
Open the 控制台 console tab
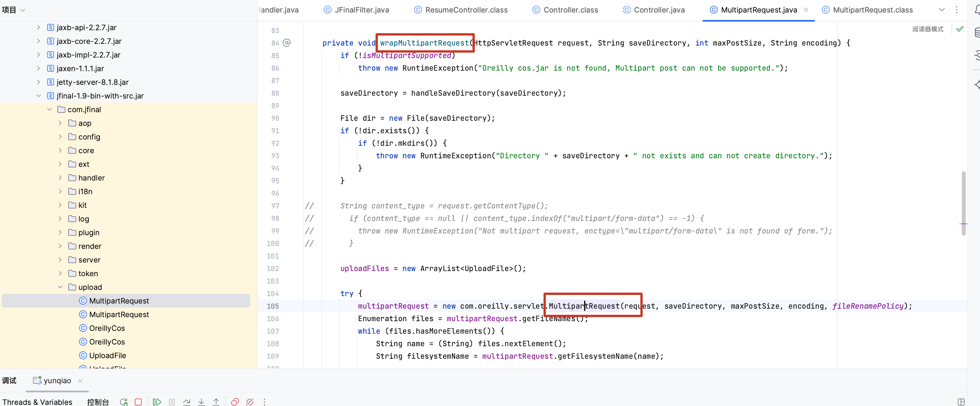point(98,402)
